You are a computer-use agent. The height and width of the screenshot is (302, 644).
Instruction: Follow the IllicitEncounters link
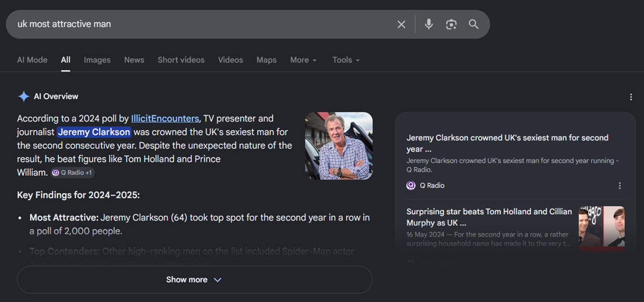click(165, 119)
